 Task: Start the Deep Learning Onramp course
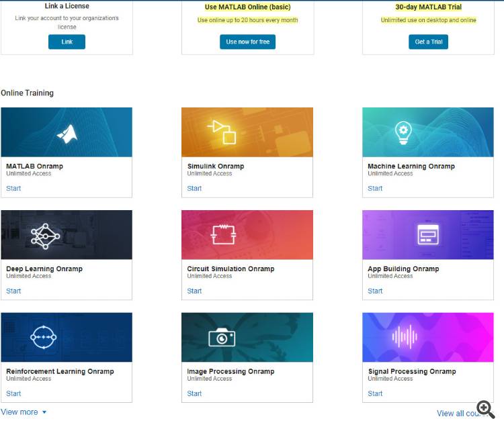13,291
